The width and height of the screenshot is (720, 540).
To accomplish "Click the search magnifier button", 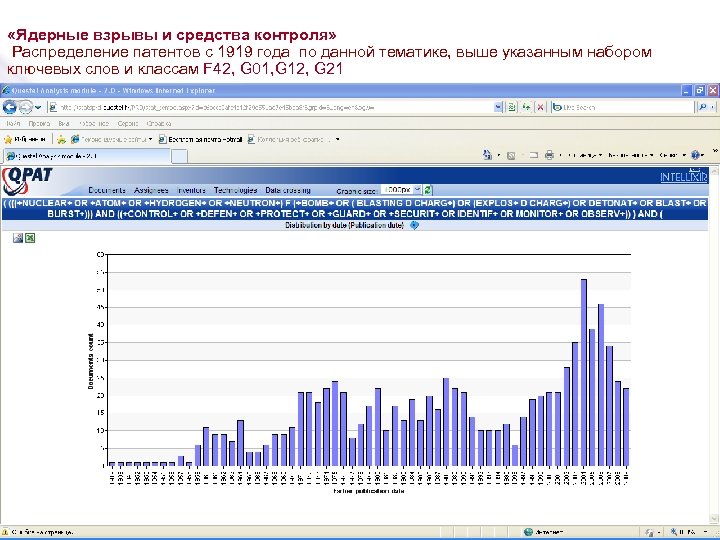I will 703,107.
